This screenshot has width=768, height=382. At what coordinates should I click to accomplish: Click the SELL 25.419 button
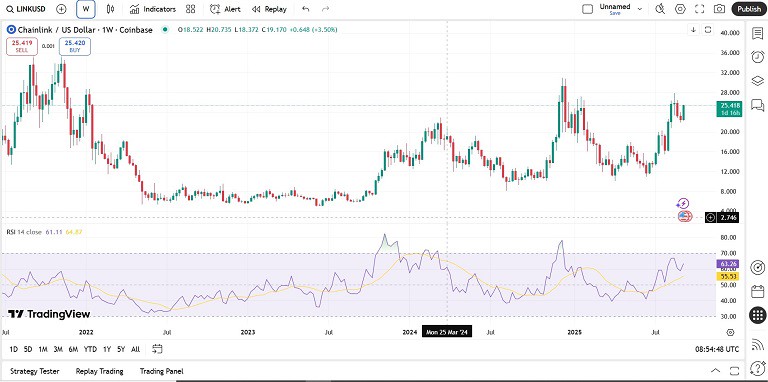(23, 46)
